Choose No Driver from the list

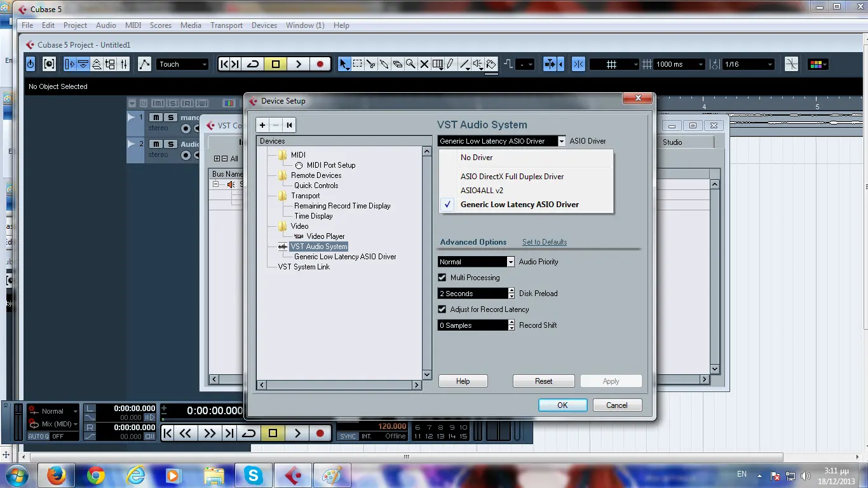526,158
